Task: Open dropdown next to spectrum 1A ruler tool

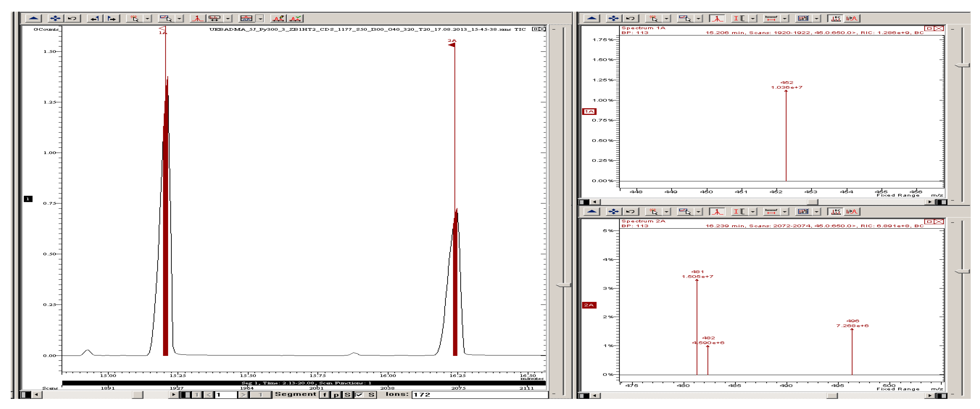Action: click(x=785, y=18)
